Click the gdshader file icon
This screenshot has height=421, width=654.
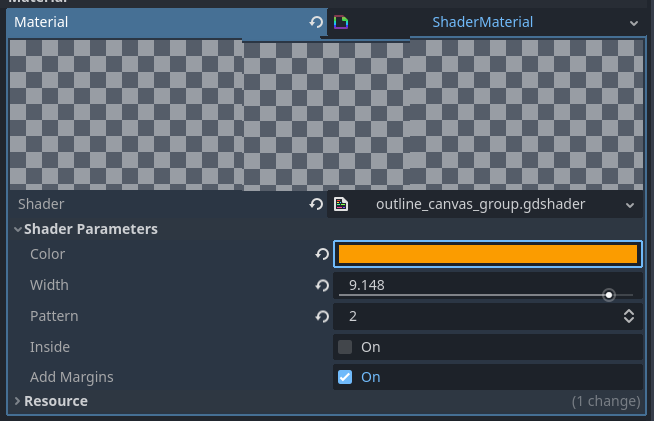click(341, 204)
